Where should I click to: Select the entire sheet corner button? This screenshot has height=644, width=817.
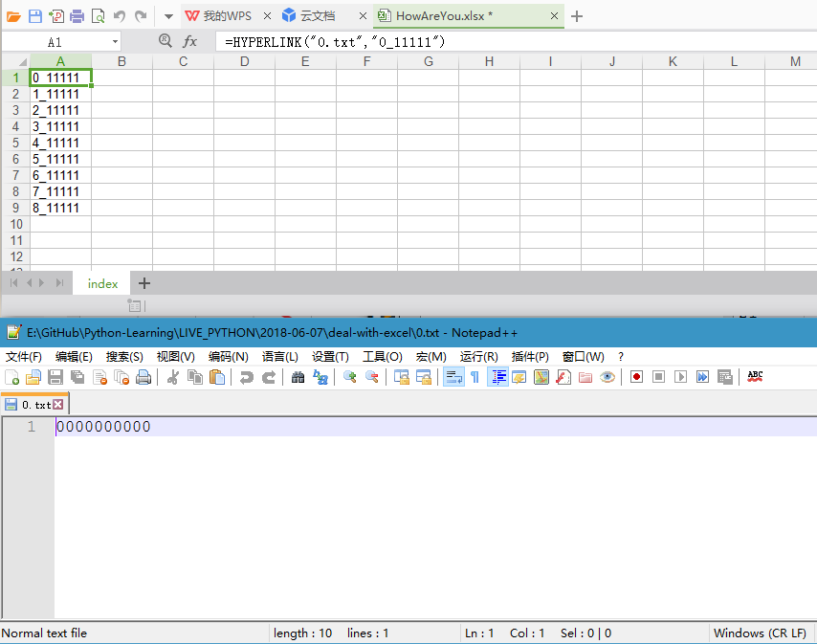[x=16, y=61]
